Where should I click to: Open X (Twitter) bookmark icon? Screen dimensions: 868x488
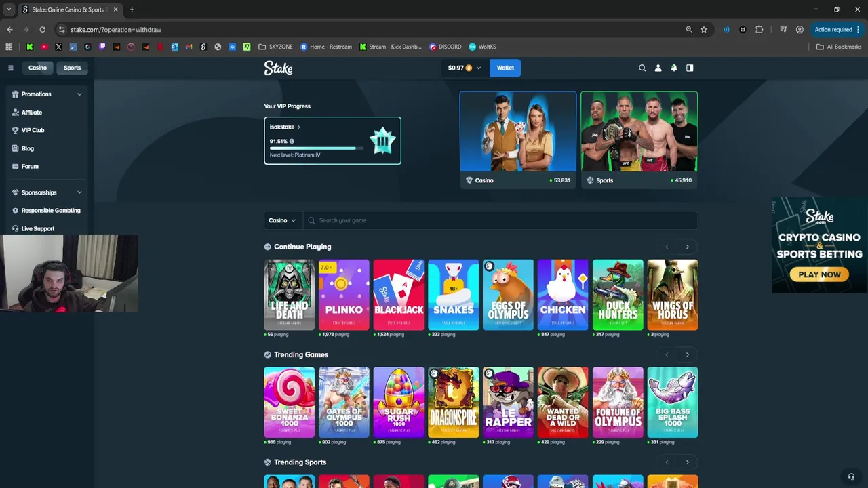tap(58, 47)
